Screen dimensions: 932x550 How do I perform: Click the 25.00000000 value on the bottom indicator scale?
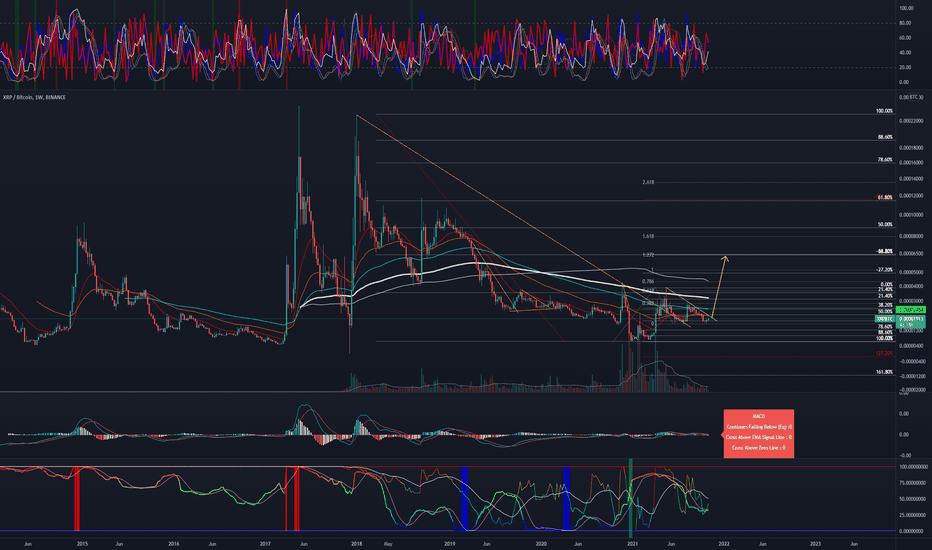click(x=914, y=515)
